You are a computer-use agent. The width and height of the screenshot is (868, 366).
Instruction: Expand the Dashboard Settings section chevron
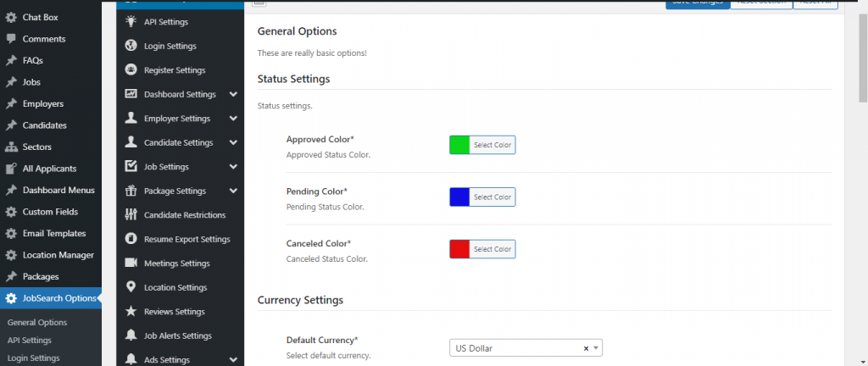pyautogui.click(x=233, y=94)
